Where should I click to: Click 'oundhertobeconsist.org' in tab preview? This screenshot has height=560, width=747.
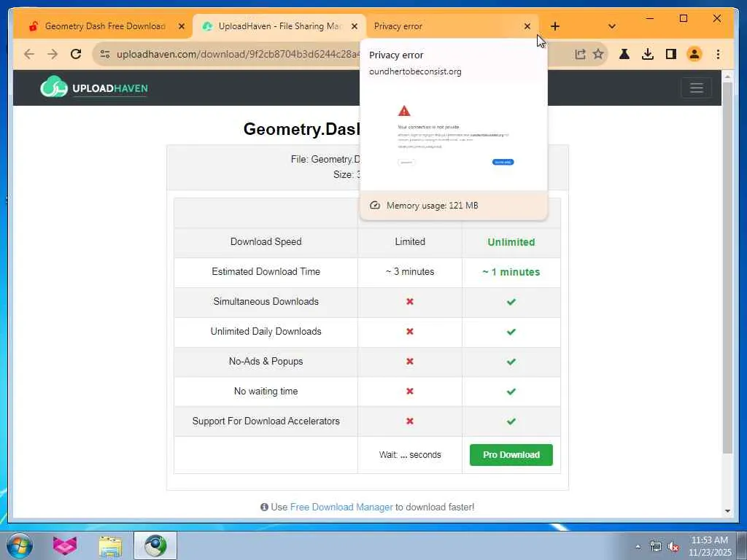coord(415,71)
